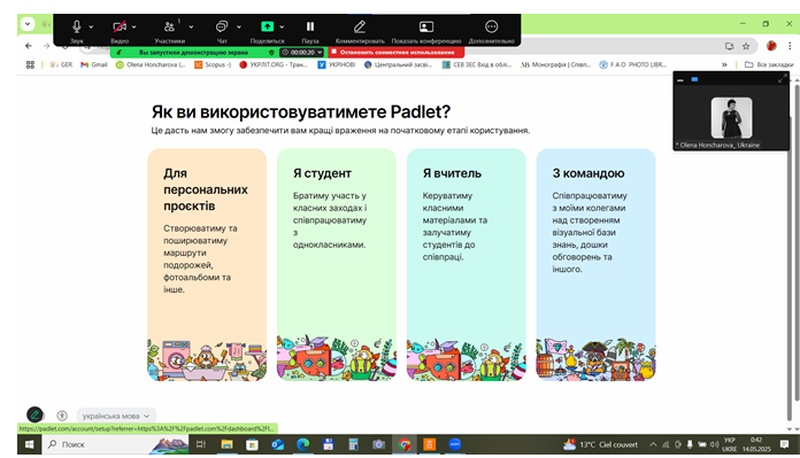Expand the Zoom video panel

click(782, 79)
